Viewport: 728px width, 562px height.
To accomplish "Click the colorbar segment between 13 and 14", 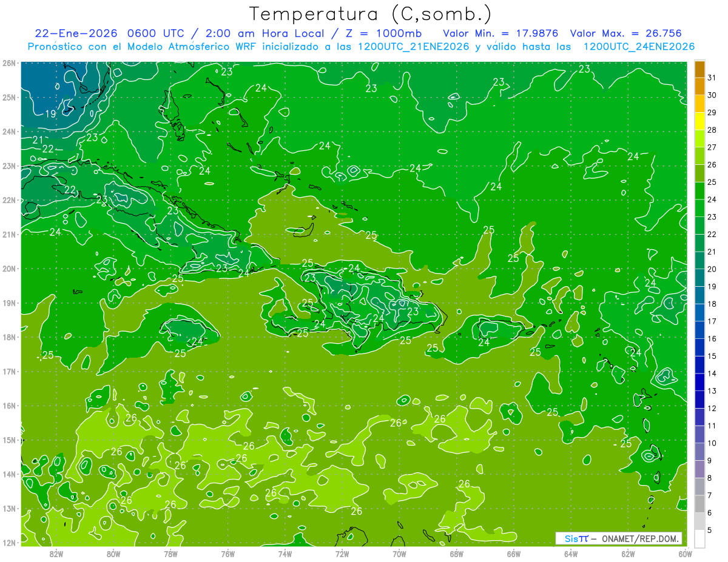I will (699, 382).
